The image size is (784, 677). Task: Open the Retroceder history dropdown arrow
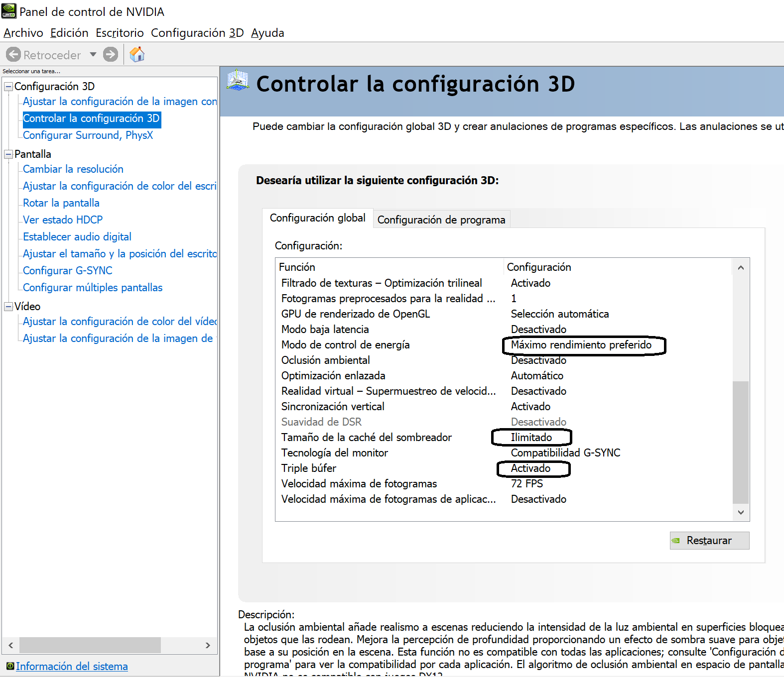[93, 54]
